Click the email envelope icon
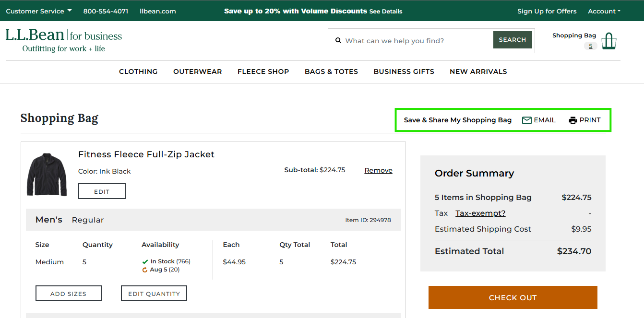 pos(526,120)
